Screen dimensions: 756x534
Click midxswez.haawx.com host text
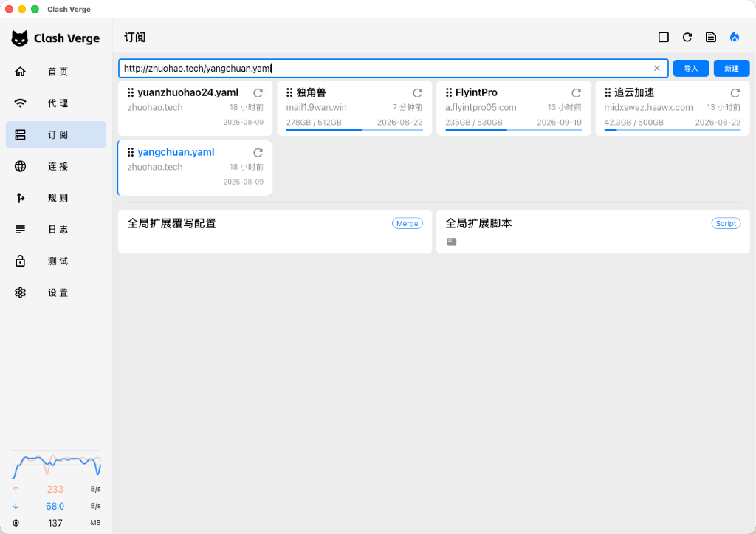(x=648, y=108)
